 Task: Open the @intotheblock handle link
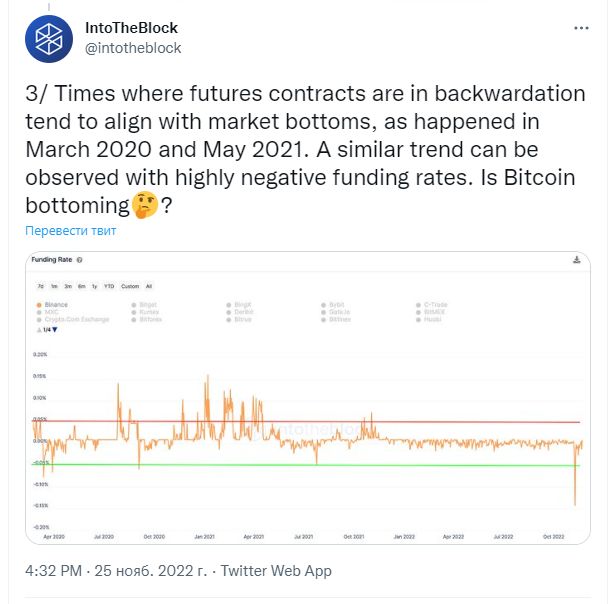click(134, 47)
